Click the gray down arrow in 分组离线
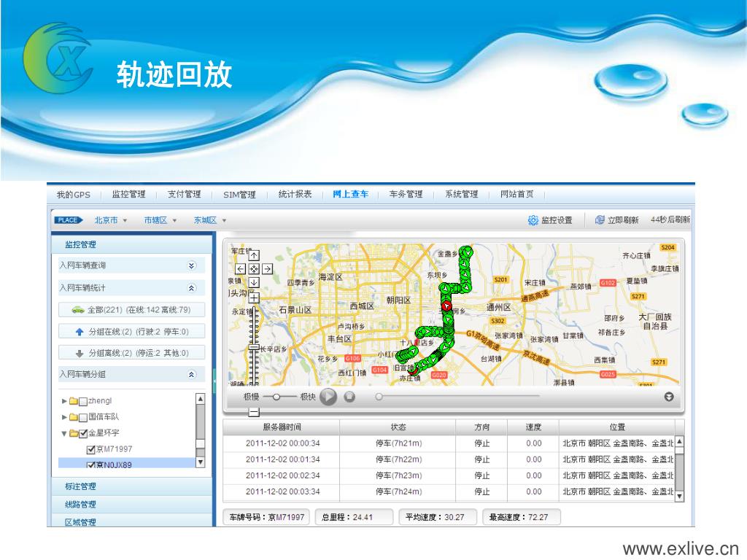 (80, 354)
